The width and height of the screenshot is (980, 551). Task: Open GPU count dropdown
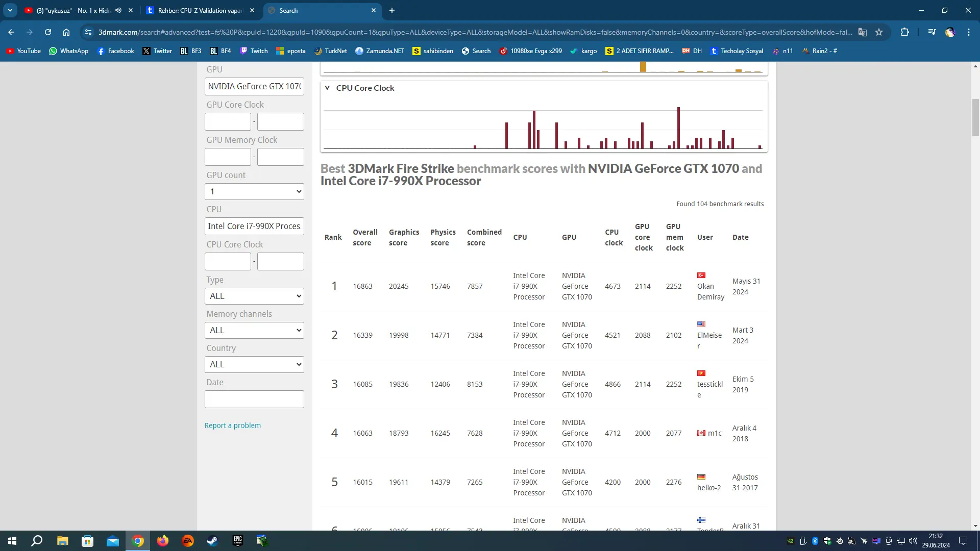254,192
